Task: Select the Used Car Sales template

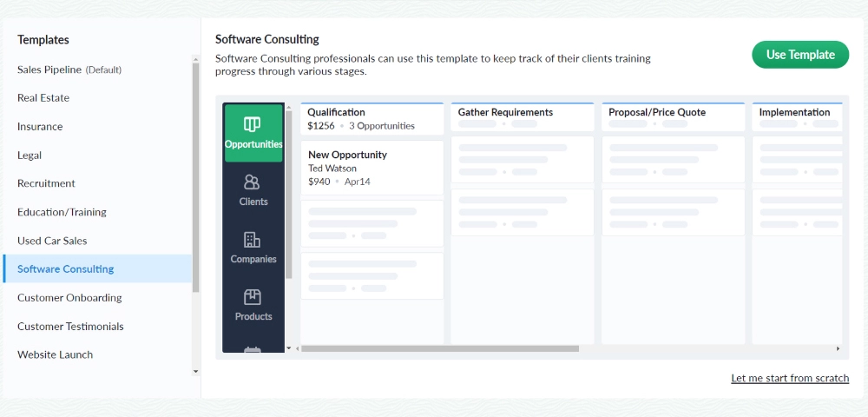Action: point(52,241)
